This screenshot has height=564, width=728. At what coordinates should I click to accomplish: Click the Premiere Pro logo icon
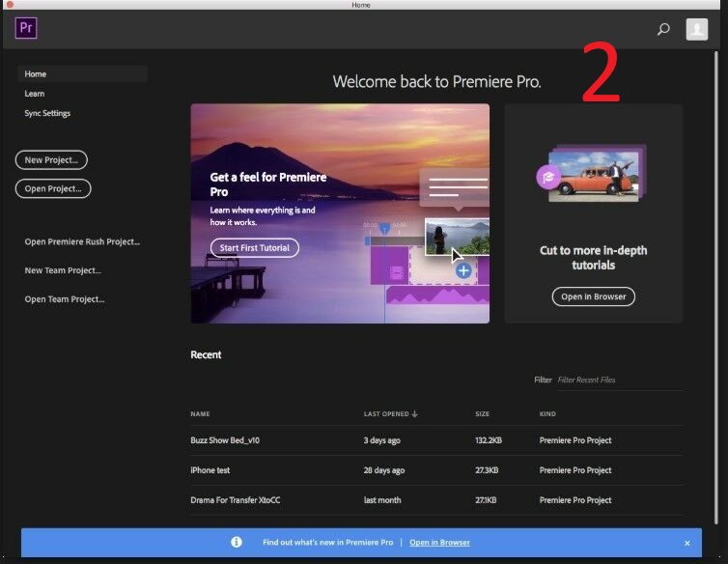pos(26,28)
